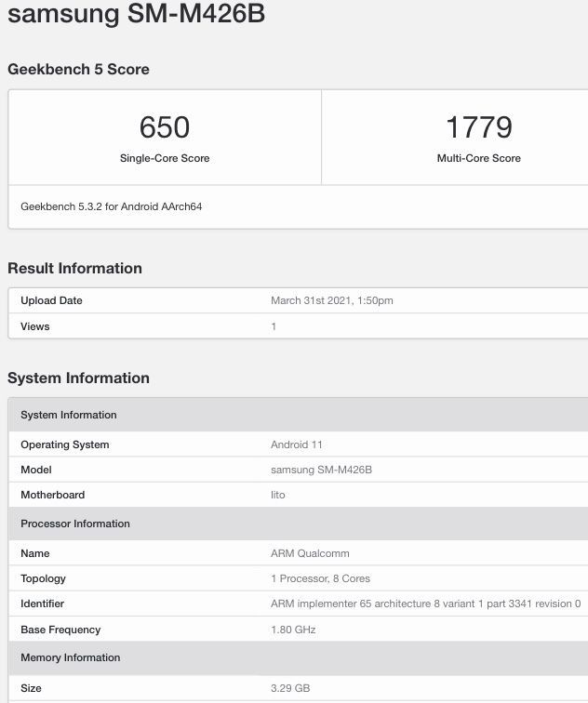Viewport: 588px width, 703px height.
Task: Click the Identifier row label
Action: coord(43,604)
